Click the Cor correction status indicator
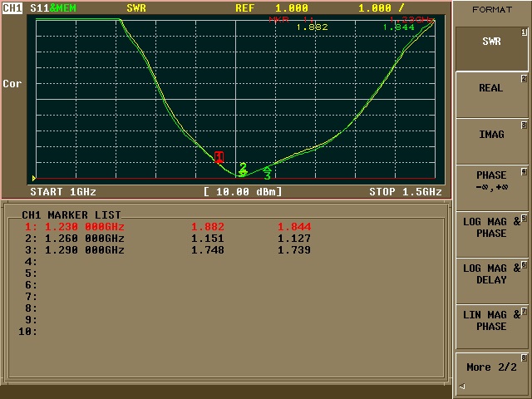Viewport: 532px width, 399px height. tap(12, 83)
